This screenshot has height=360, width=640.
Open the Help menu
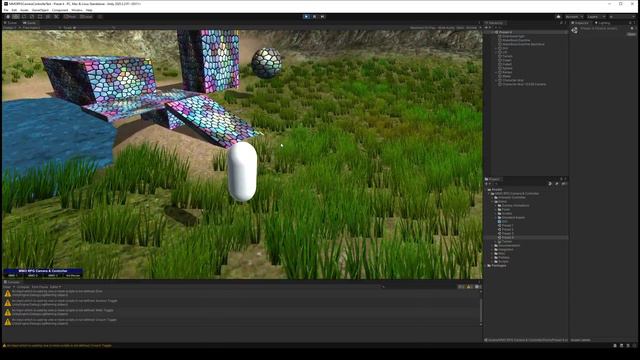[89, 10]
